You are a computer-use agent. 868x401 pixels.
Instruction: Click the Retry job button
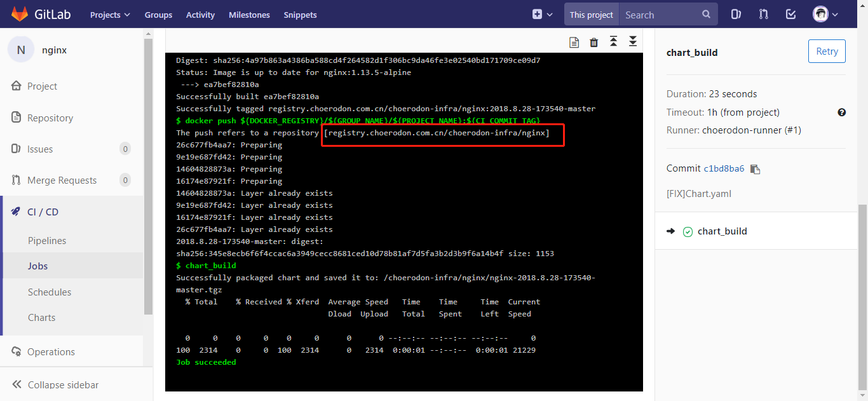(x=827, y=51)
